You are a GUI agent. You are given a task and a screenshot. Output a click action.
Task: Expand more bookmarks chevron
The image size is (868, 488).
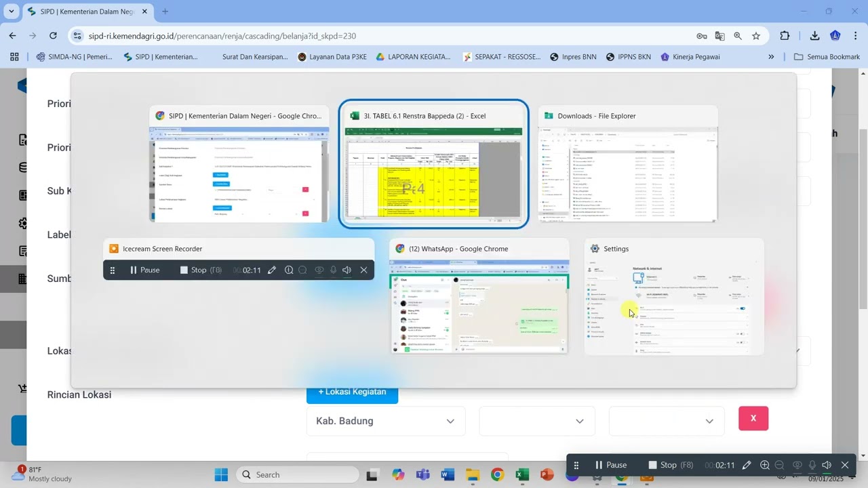[771, 57]
